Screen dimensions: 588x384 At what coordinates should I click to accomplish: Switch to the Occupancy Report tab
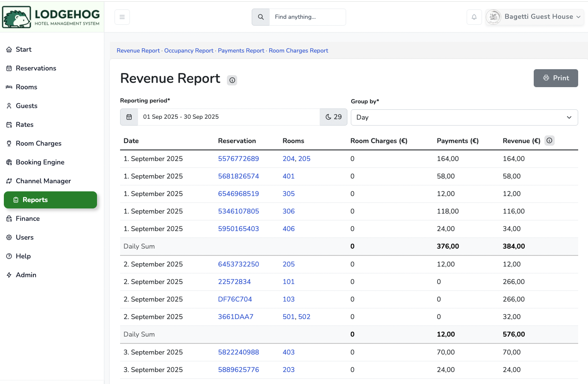point(189,50)
